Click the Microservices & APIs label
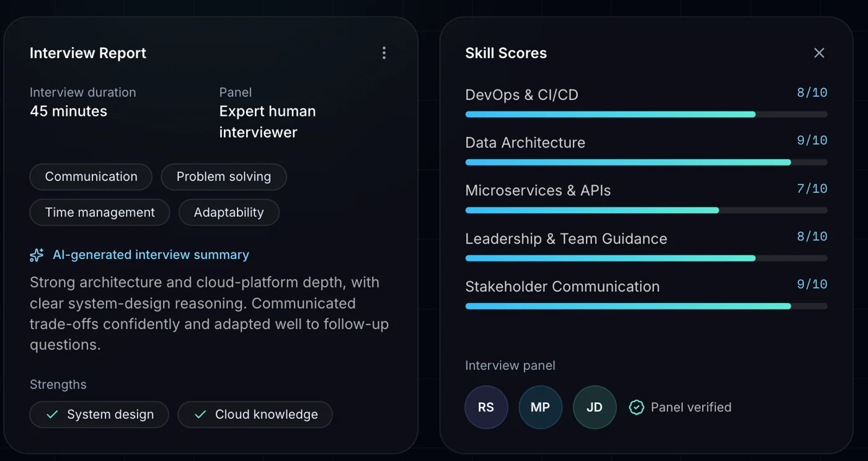Viewport: 868px width, 461px height. (538, 191)
